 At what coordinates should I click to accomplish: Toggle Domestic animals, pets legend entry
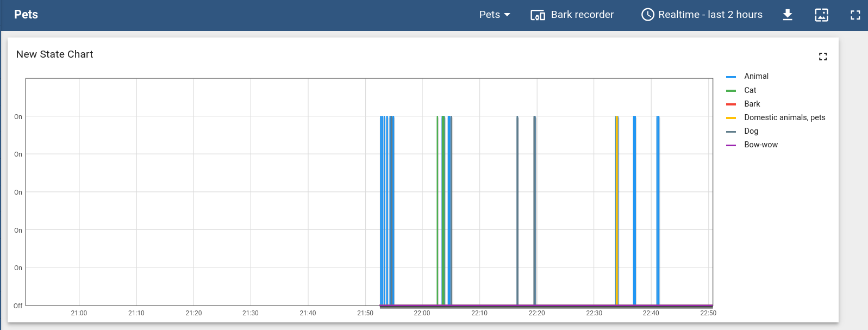[784, 117]
